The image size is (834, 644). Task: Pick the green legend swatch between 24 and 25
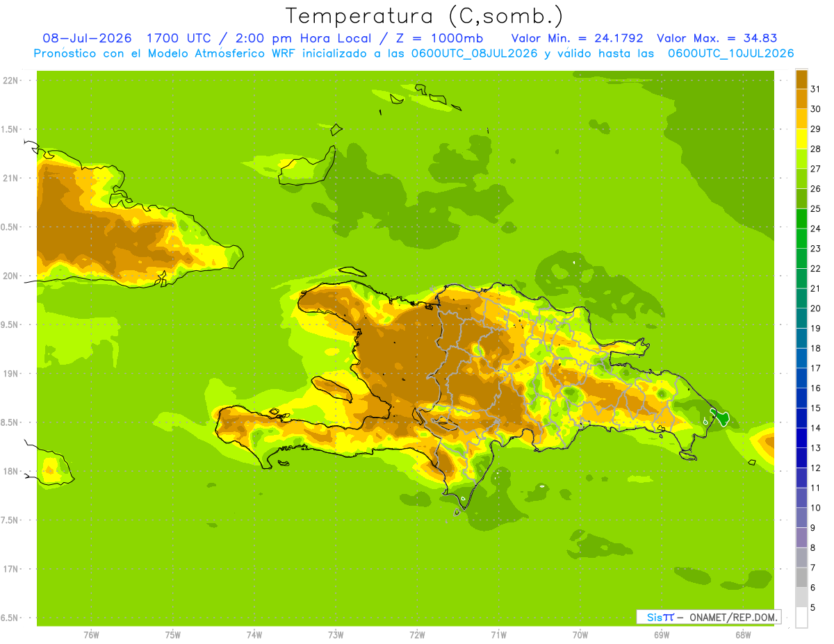(801, 218)
